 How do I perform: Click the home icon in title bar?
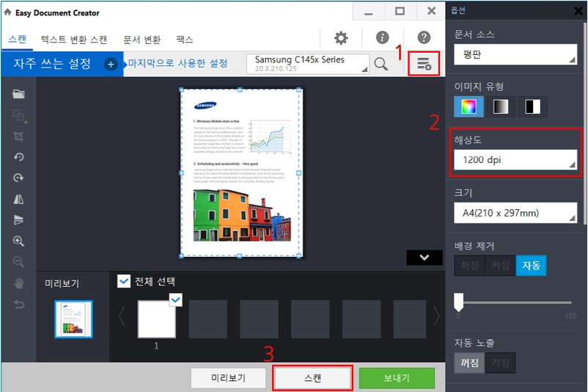(x=7, y=12)
